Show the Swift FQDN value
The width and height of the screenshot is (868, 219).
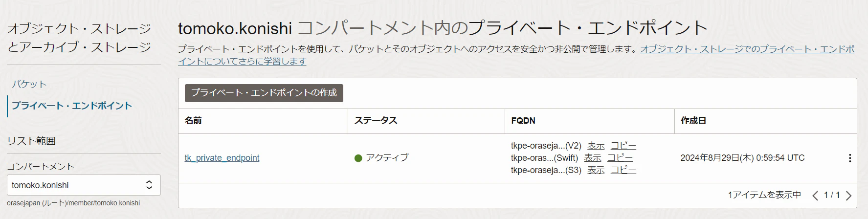592,158
